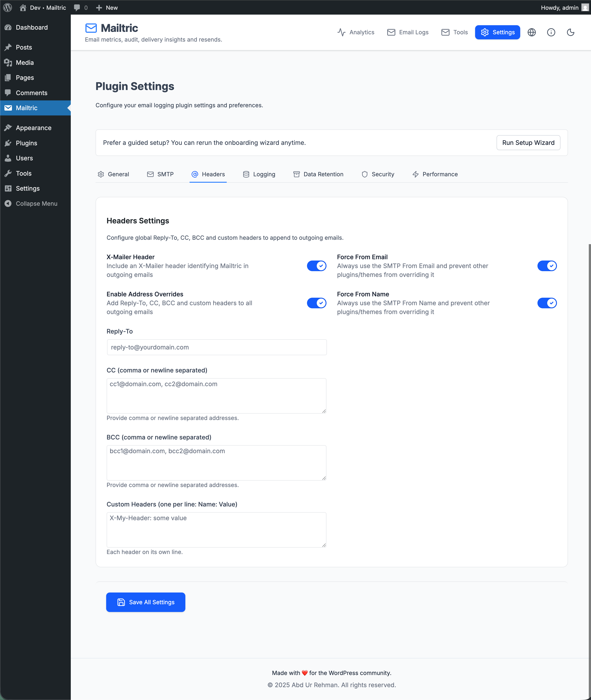Click Save All Settings

[145, 602]
